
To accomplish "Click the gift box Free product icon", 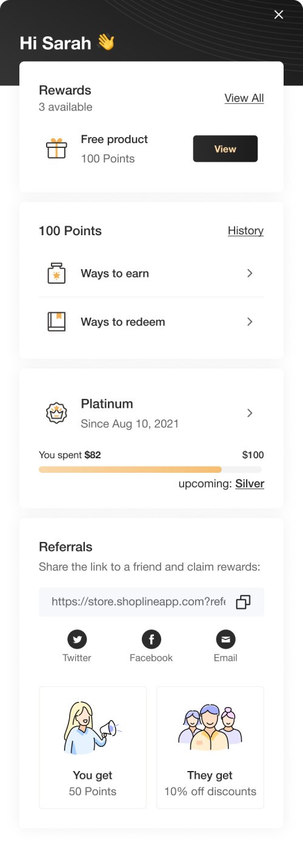I will 56,149.
